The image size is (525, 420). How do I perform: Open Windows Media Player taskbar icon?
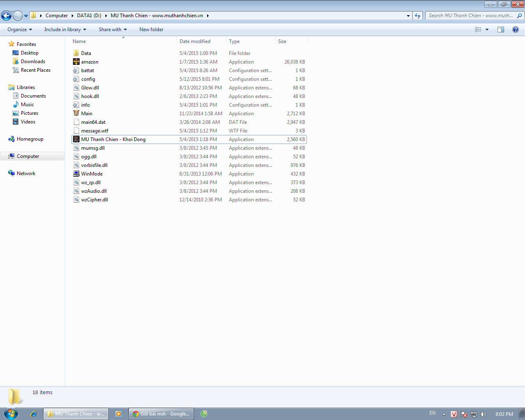click(119, 414)
